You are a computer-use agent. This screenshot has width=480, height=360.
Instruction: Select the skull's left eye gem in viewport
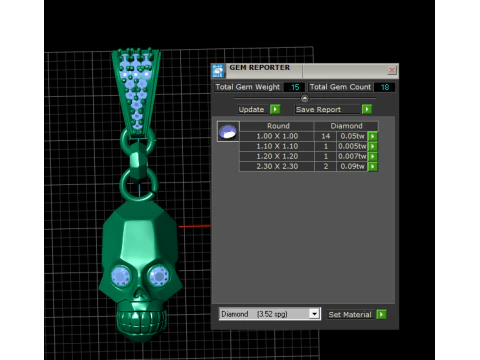coord(121,276)
